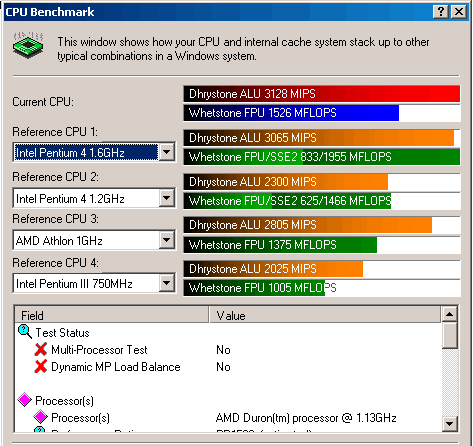Image resolution: width=473 pixels, height=446 pixels.
Task: Click the Dhrystone ALU 2805 MIPS bar
Action: point(308,225)
